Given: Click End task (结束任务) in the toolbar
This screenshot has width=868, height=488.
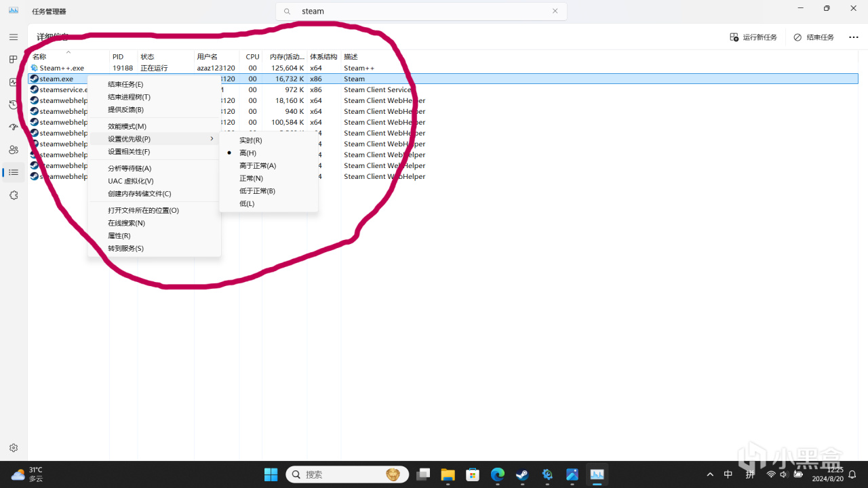Looking at the screenshot, I should point(814,37).
